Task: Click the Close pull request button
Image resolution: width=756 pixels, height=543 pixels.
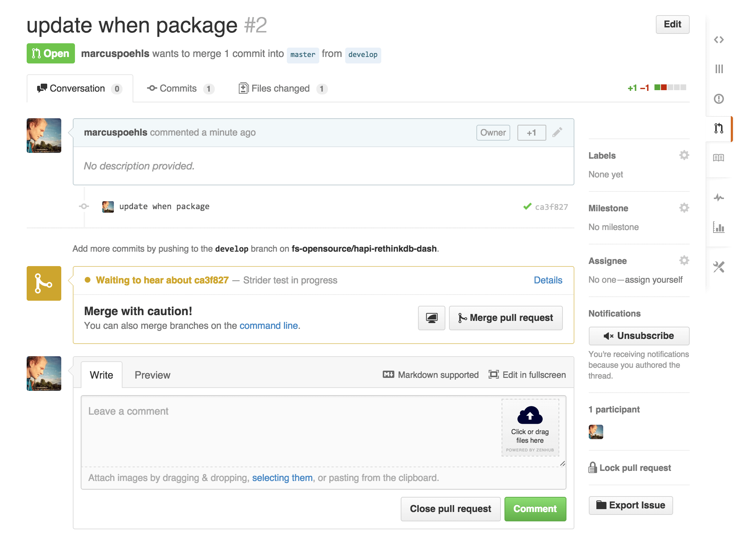Action: (450, 509)
